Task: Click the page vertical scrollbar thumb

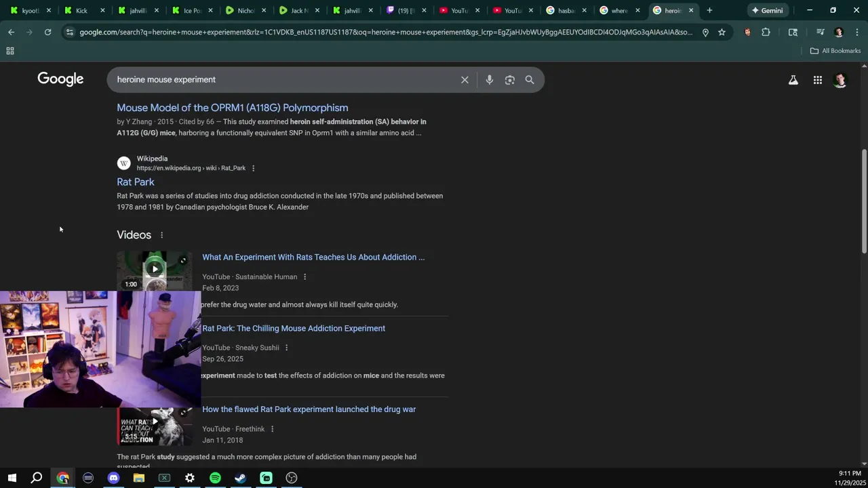Action: pos(864,201)
